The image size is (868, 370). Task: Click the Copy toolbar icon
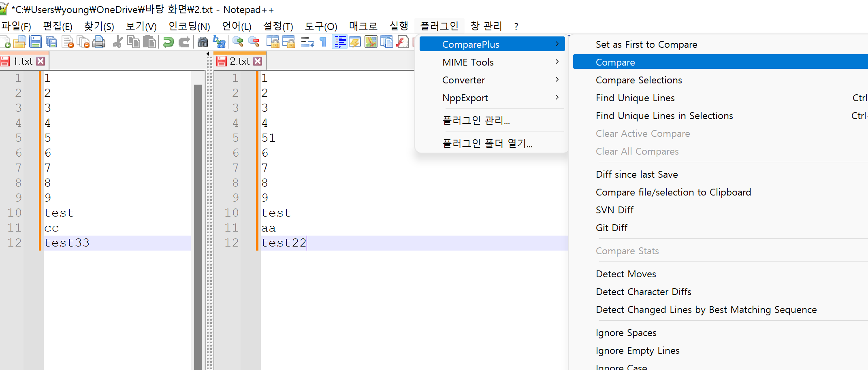click(x=134, y=42)
